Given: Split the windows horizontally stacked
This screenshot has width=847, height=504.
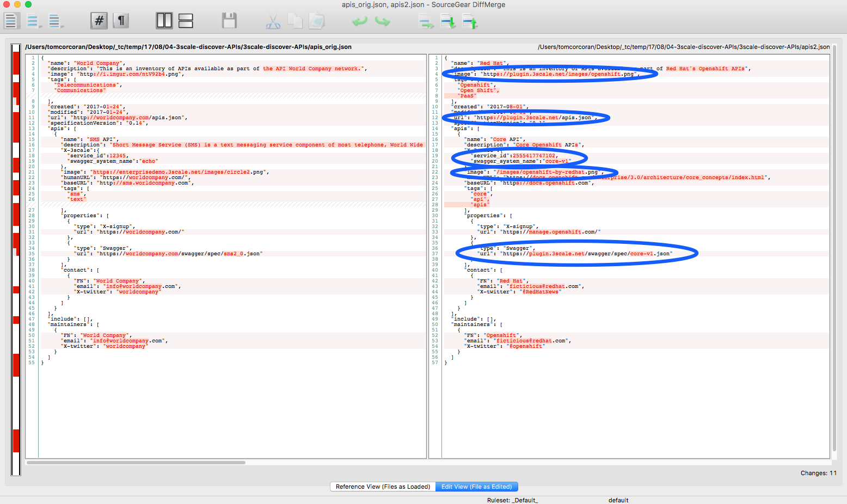Looking at the screenshot, I should point(186,21).
